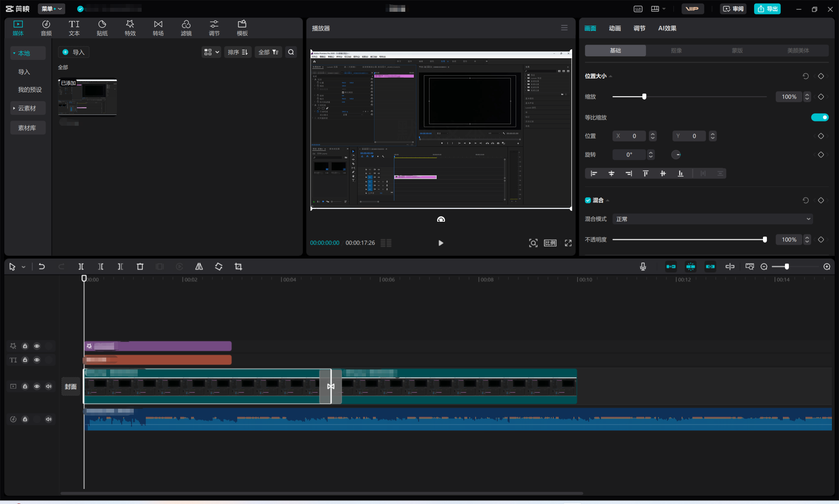
Task: Switch to the 动画 tab
Action: pyautogui.click(x=615, y=28)
